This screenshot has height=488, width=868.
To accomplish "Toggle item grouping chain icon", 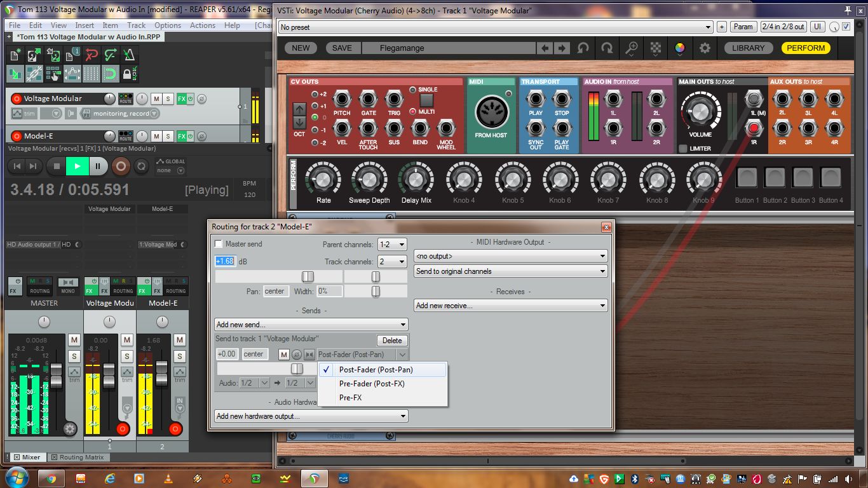I will [x=34, y=74].
